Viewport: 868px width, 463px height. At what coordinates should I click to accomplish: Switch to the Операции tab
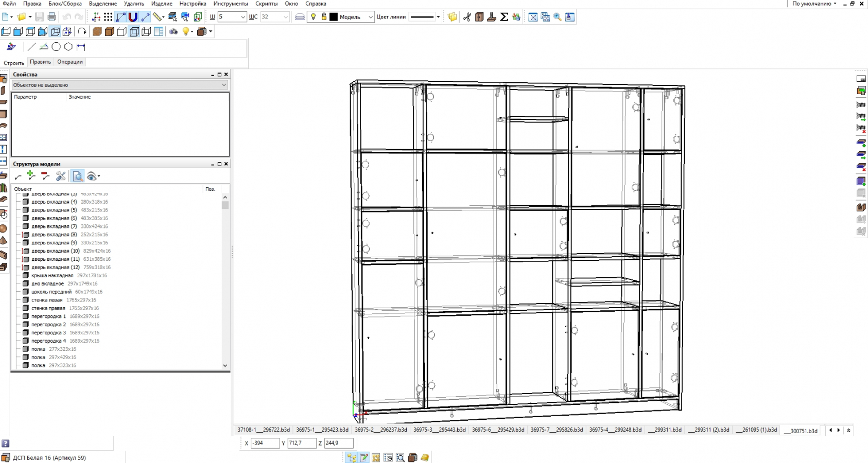[x=70, y=62]
